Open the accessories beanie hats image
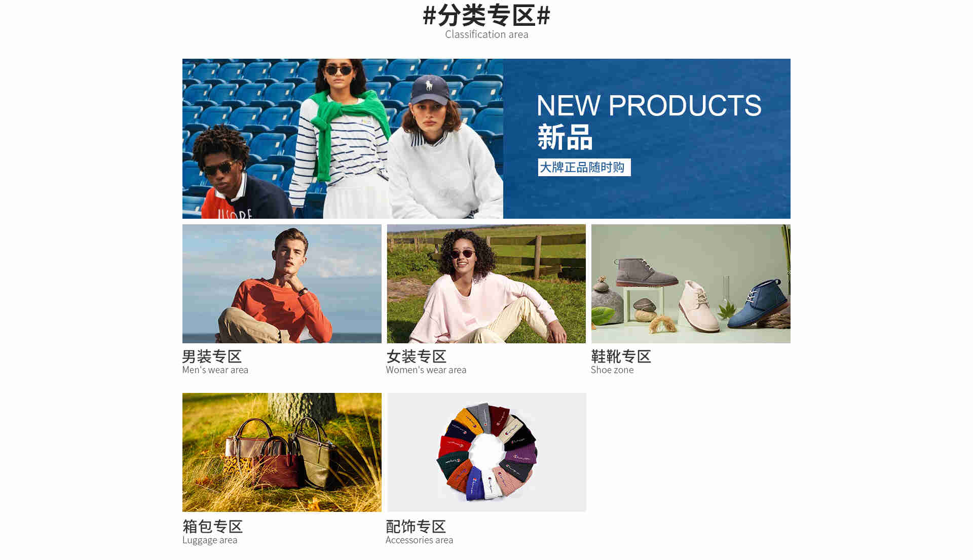The image size is (973, 560). [486, 452]
